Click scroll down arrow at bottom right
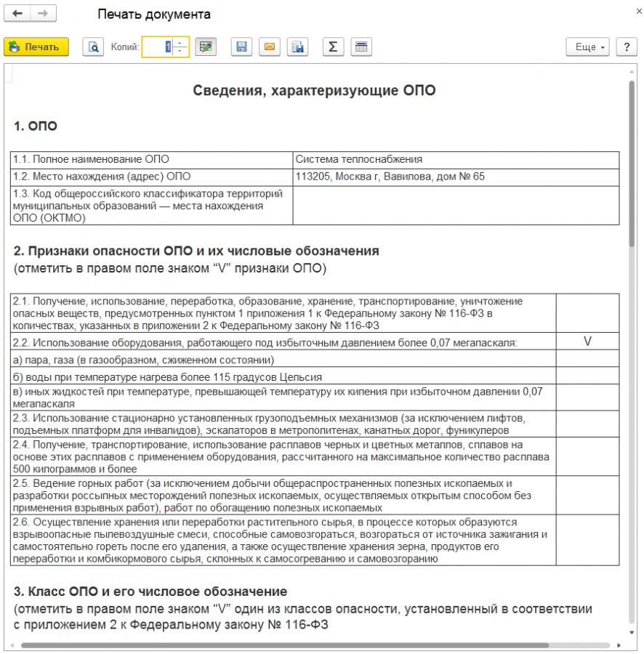The image size is (644, 654). click(x=632, y=633)
